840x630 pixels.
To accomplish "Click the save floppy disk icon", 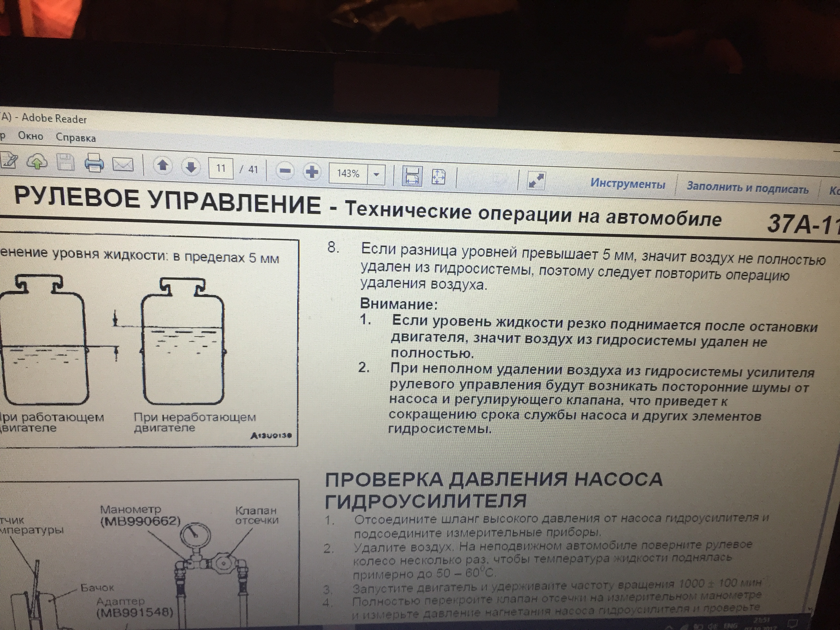I will coord(65,163).
